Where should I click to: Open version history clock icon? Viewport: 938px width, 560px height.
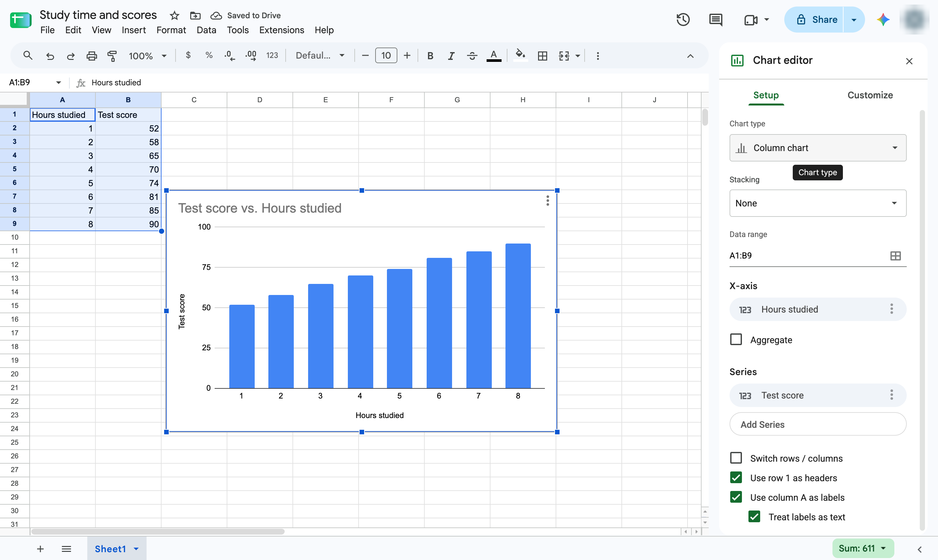click(683, 20)
